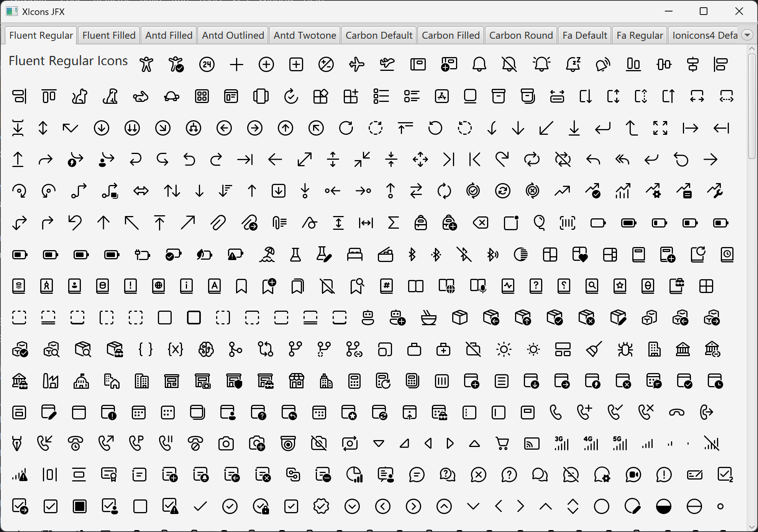The width and height of the screenshot is (758, 532).
Task: Click the camera icon
Action: (x=226, y=444)
